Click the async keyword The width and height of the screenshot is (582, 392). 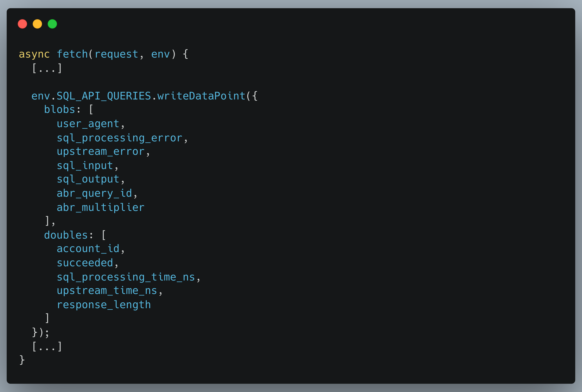click(x=34, y=54)
